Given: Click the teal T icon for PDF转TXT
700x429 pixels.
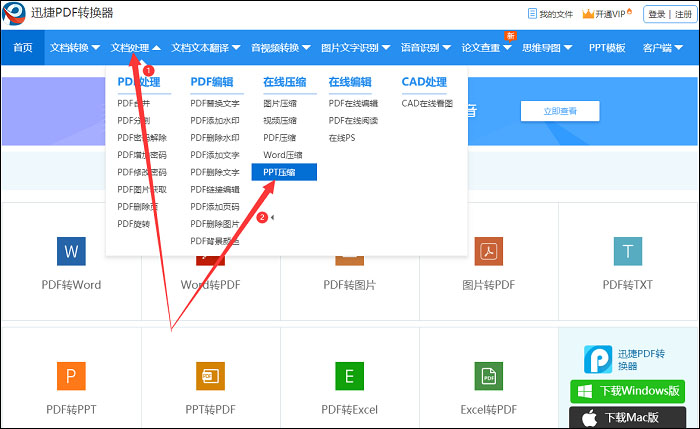Looking at the screenshot, I should 628,251.
